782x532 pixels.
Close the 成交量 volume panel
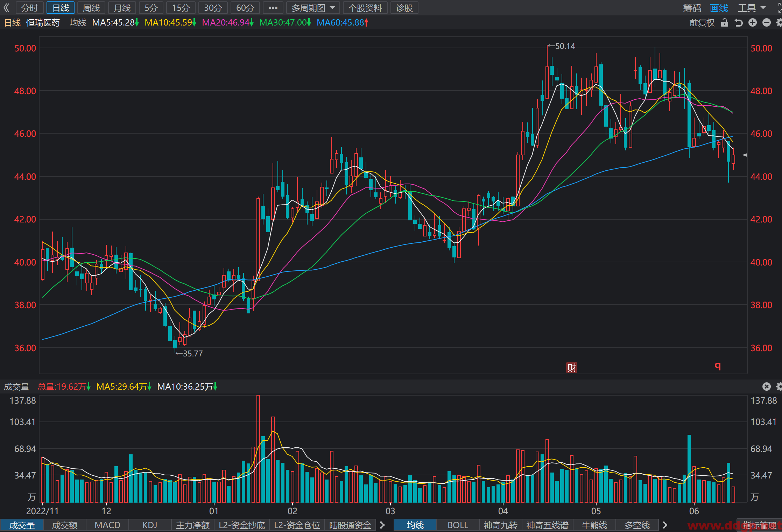(766, 386)
